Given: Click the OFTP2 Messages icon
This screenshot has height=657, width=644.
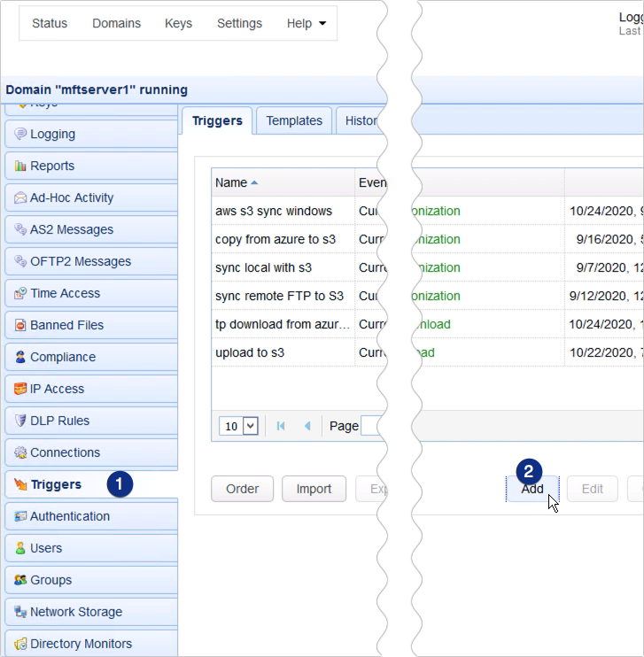Looking at the screenshot, I should coord(20,261).
